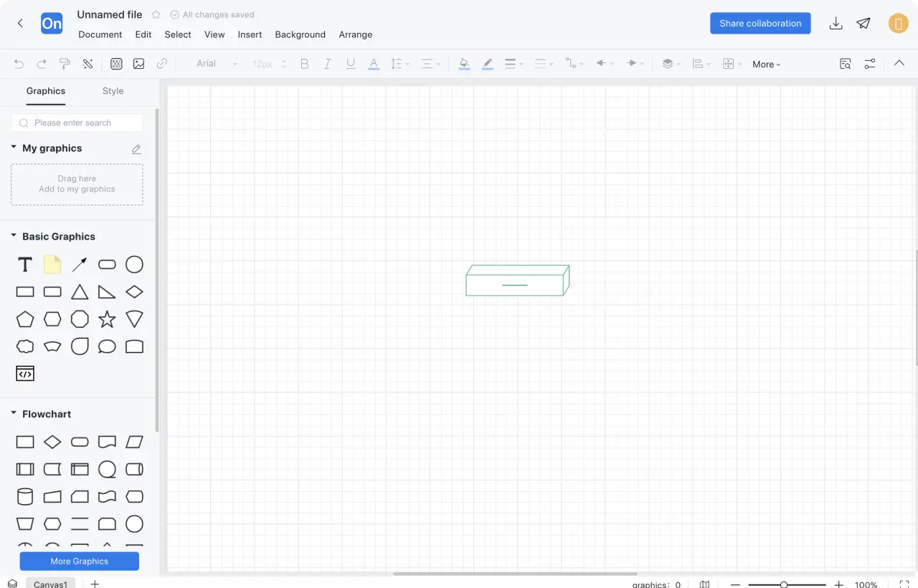Choose the cylinder database flowchart shape
This screenshot has width=918, height=588.
coord(25,497)
